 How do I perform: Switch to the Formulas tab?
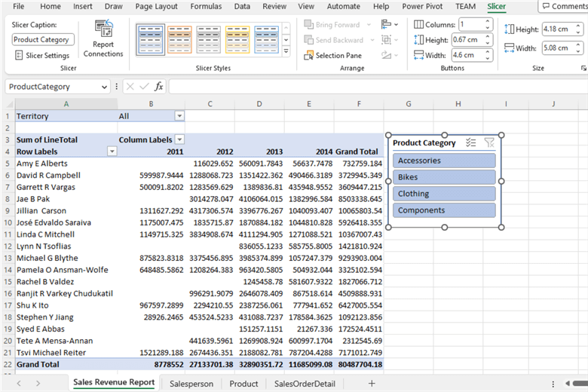tap(206, 6)
